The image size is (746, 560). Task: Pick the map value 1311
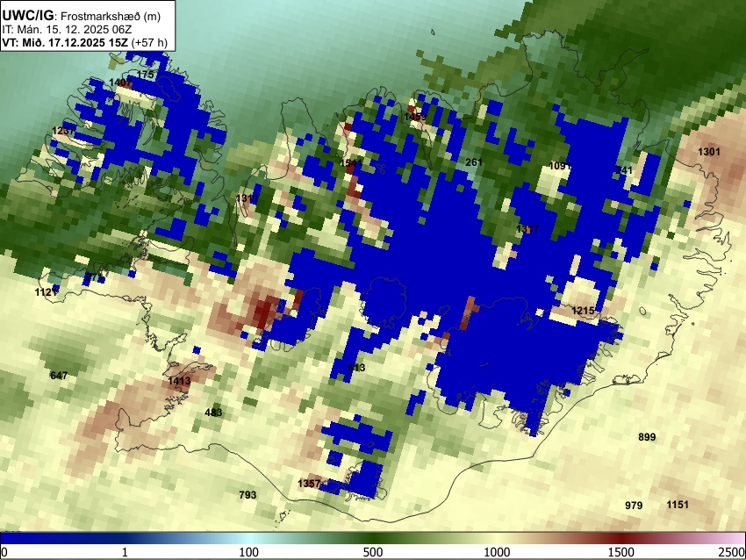pos(247,197)
